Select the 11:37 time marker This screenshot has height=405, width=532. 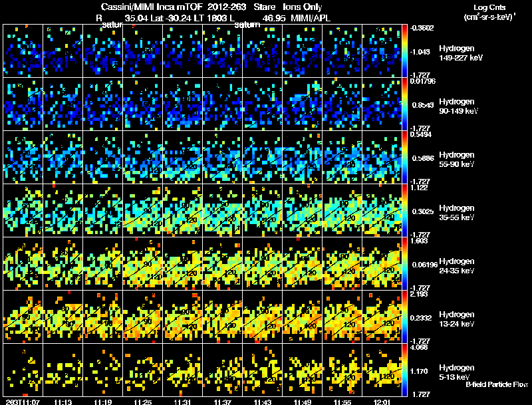point(222,402)
